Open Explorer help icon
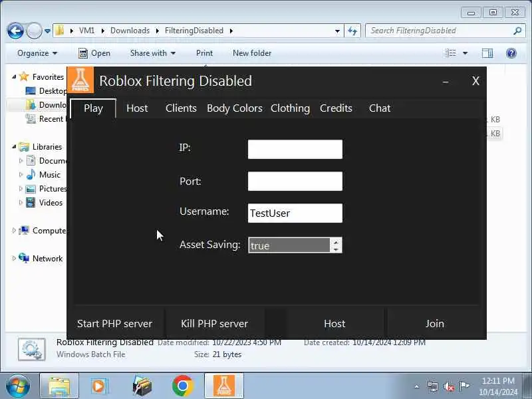Screen dimensions: 532x399 (511, 53)
